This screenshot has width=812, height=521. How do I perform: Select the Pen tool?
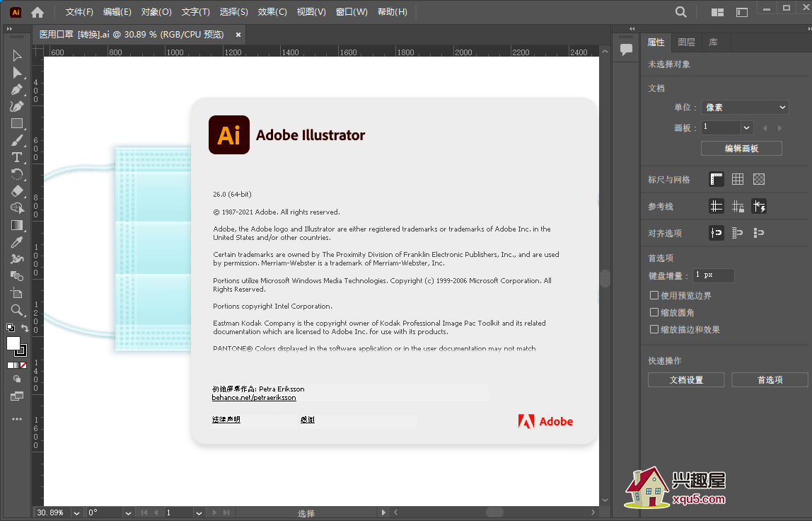17,90
